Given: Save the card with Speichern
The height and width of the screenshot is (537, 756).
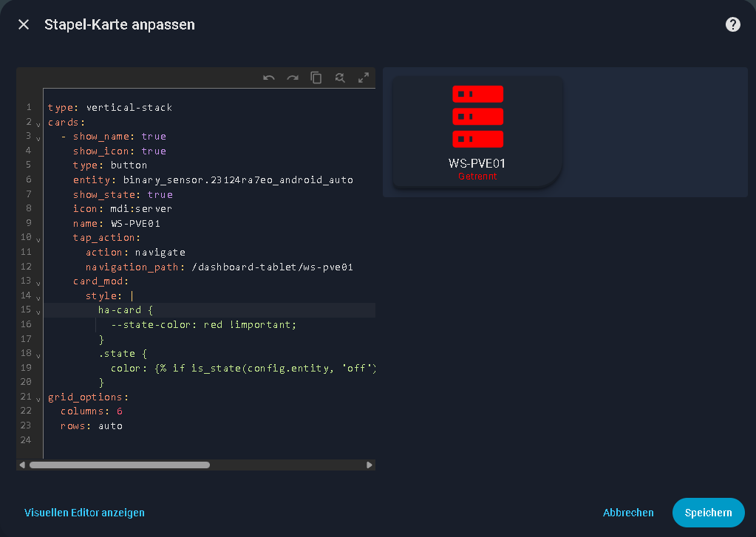Looking at the screenshot, I should click(x=708, y=513).
